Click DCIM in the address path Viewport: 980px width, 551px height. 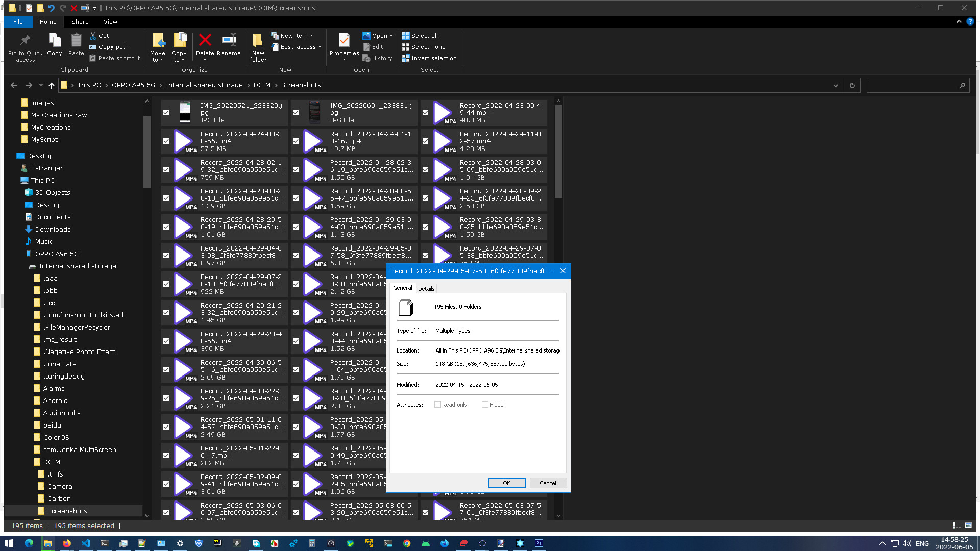click(x=262, y=85)
